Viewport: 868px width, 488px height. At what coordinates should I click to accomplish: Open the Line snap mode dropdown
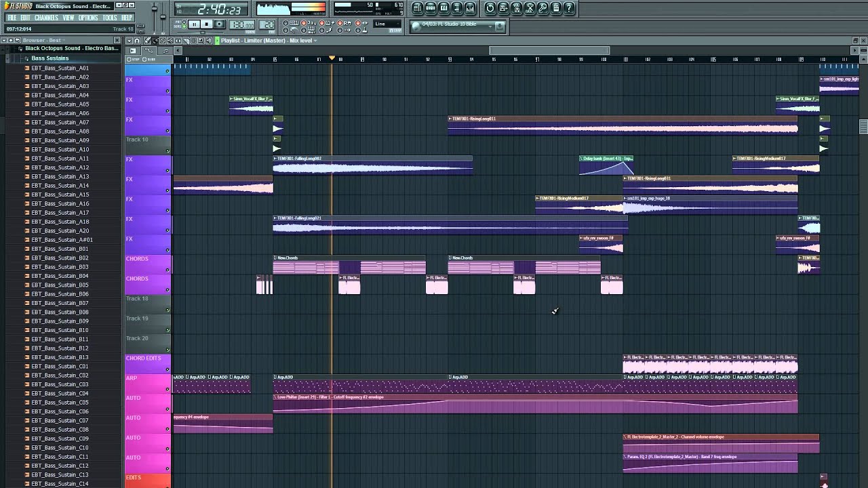point(388,24)
